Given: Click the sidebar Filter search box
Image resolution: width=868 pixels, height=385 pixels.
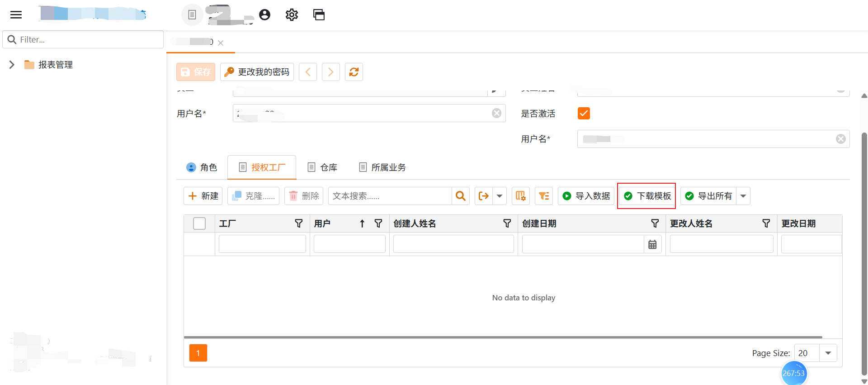Looking at the screenshot, I should (x=83, y=39).
